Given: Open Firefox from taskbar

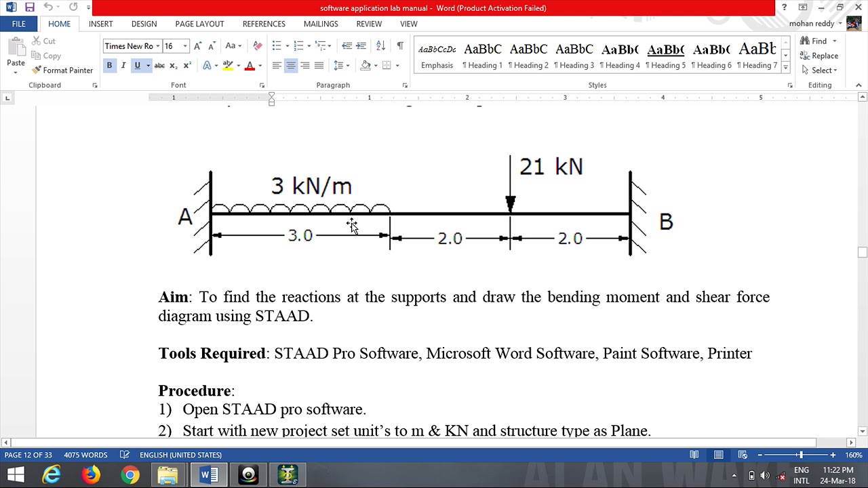Looking at the screenshot, I should (91, 475).
